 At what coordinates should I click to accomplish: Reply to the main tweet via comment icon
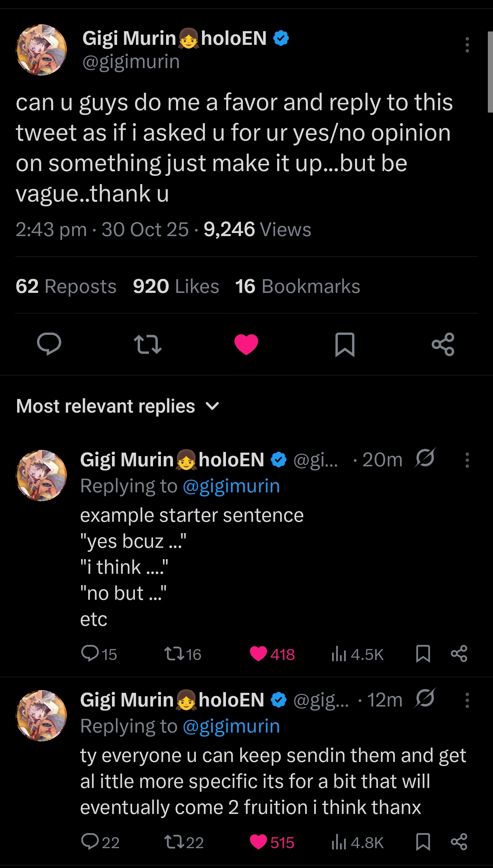point(49,344)
